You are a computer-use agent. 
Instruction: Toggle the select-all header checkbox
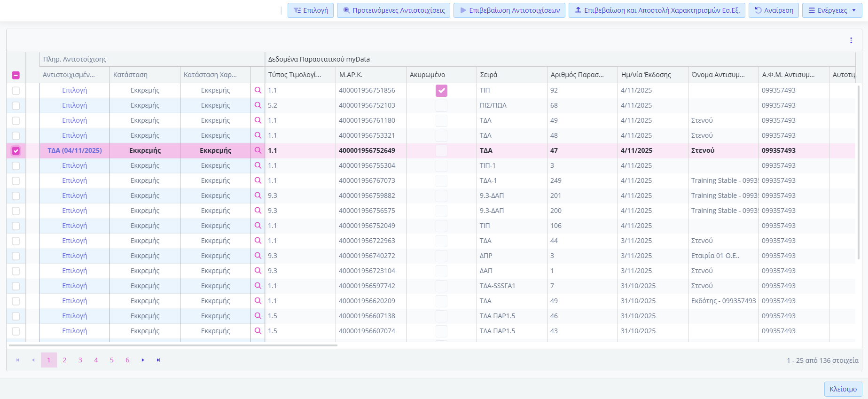click(16, 75)
